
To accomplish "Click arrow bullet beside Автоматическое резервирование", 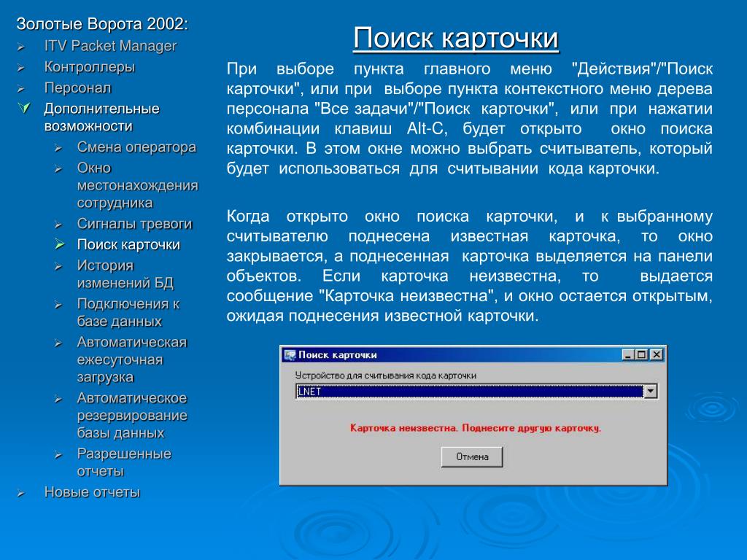I will (x=58, y=399).
